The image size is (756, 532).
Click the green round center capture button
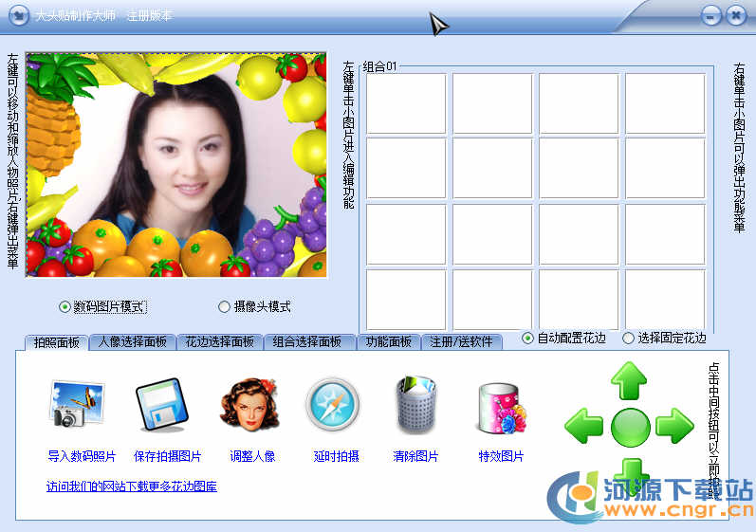point(630,427)
